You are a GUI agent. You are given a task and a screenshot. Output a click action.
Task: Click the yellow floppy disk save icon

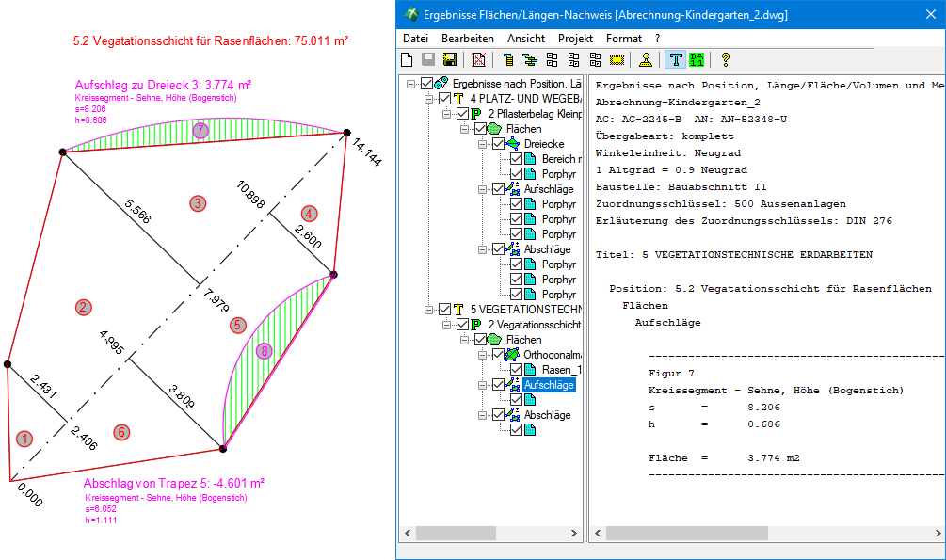pyautogui.click(x=450, y=60)
